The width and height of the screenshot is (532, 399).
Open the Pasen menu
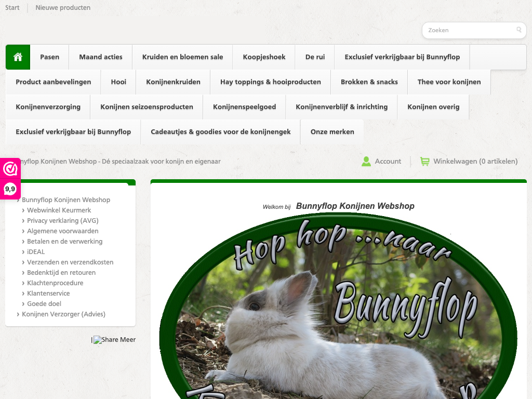coord(49,57)
